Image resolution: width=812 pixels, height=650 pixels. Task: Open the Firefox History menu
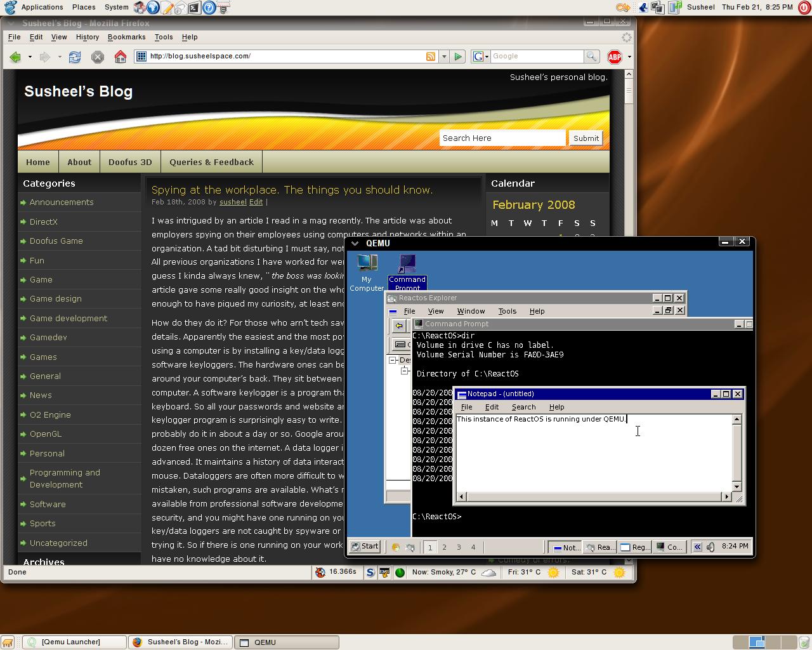point(88,37)
